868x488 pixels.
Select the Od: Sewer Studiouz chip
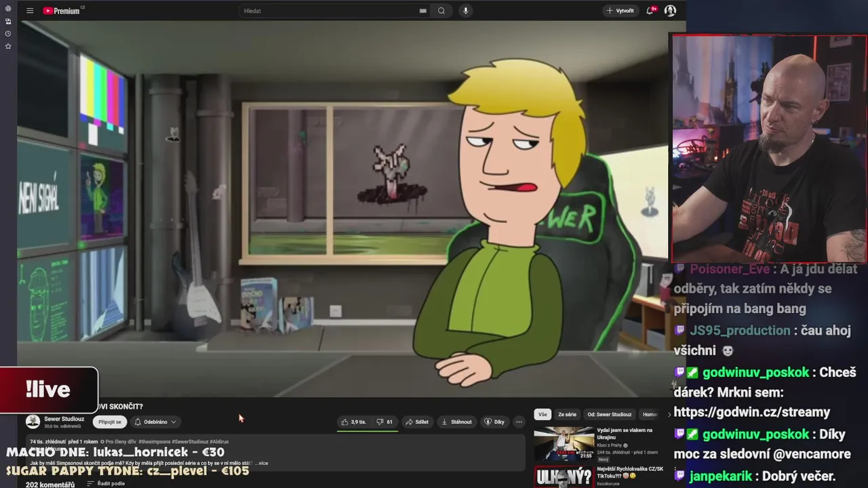point(610,414)
